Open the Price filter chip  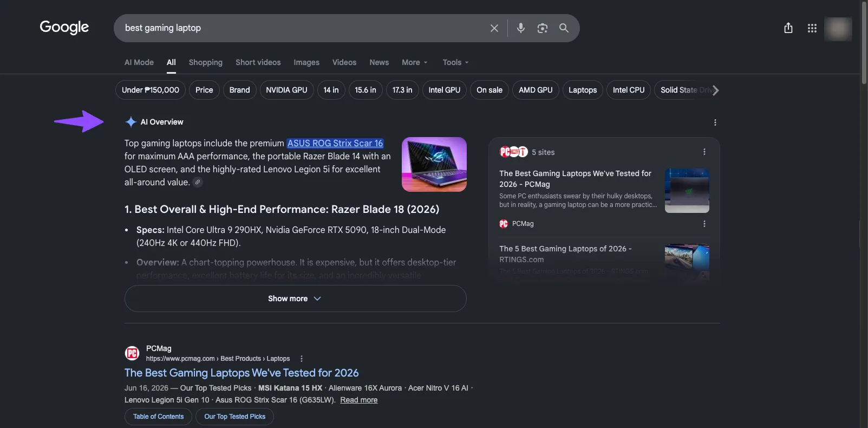pyautogui.click(x=204, y=90)
